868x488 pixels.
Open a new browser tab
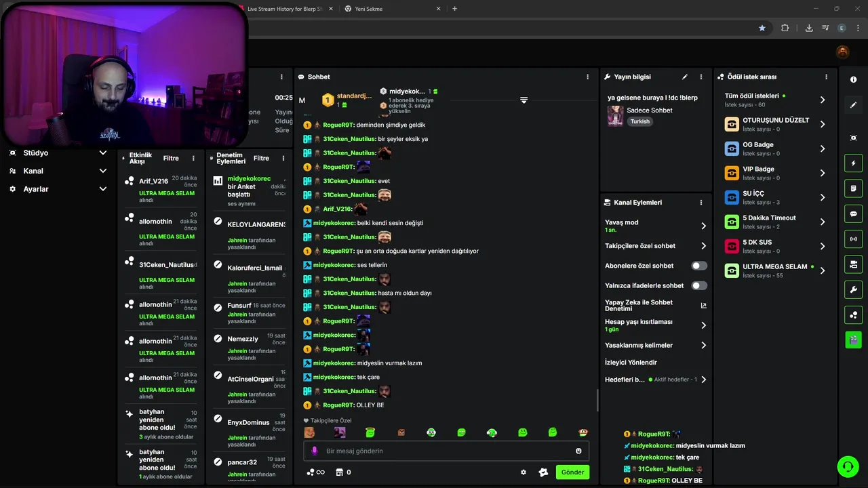(x=454, y=9)
